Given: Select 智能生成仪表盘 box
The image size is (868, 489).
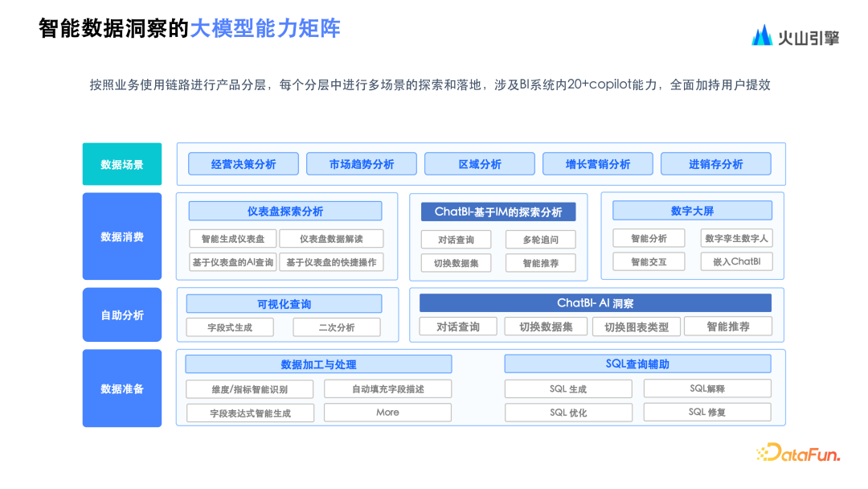Looking at the screenshot, I should [233, 239].
